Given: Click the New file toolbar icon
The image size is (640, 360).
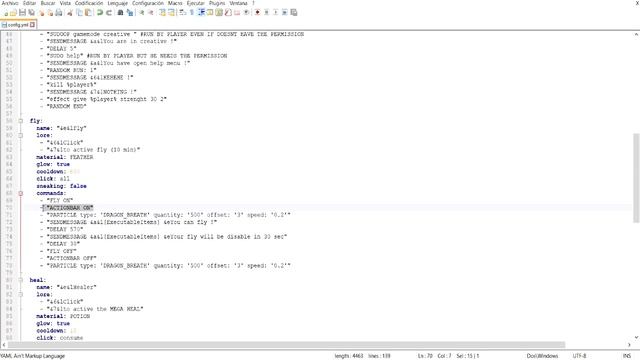Looking at the screenshot, I should 6,13.
